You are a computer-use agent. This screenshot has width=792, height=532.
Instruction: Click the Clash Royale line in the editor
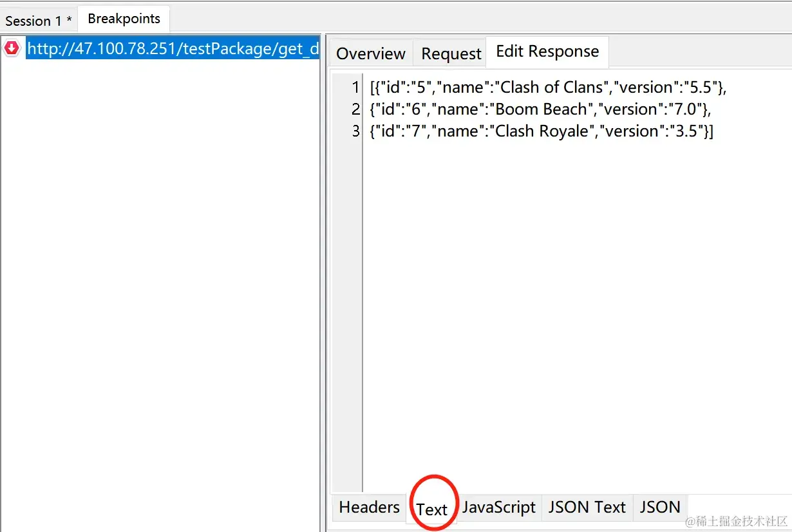[x=542, y=131]
